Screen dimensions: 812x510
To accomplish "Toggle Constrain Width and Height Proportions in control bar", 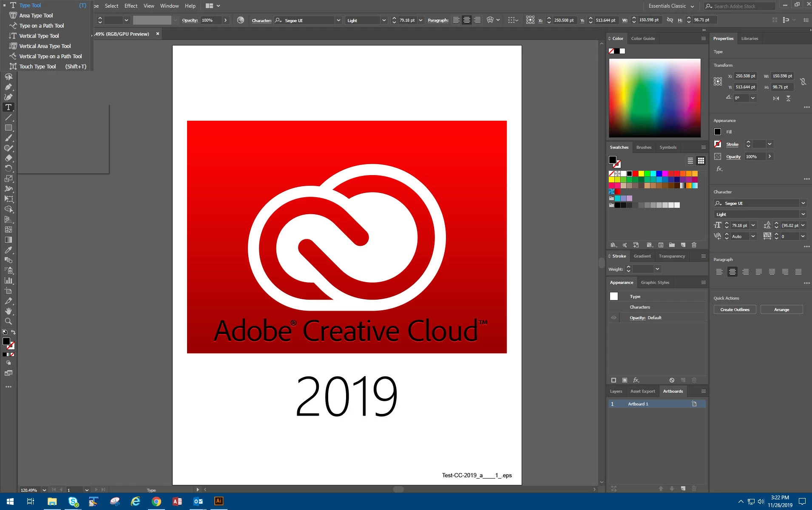I will click(x=670, y=20).
